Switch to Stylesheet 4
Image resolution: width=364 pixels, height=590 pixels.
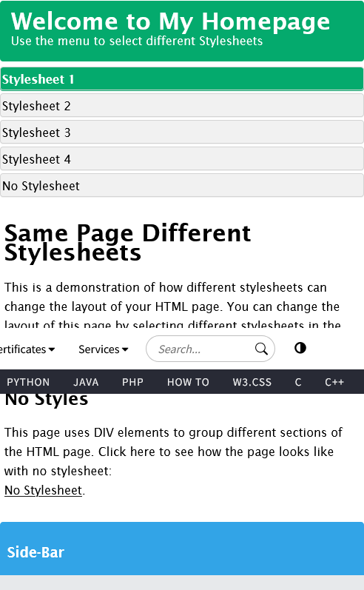(x=182, y=159)
